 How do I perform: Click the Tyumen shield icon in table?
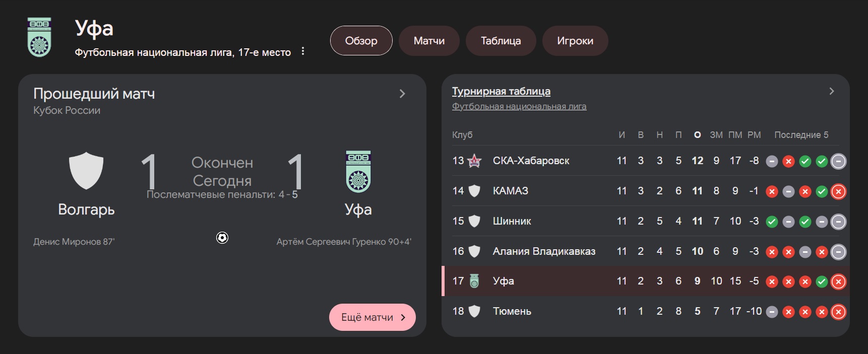[x=474, y=311]
